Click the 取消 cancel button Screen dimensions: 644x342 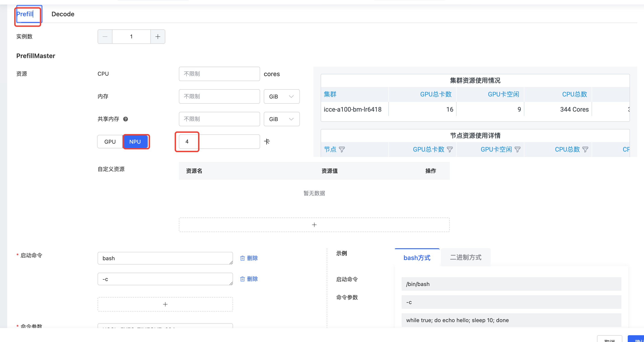tap(609, 340)
